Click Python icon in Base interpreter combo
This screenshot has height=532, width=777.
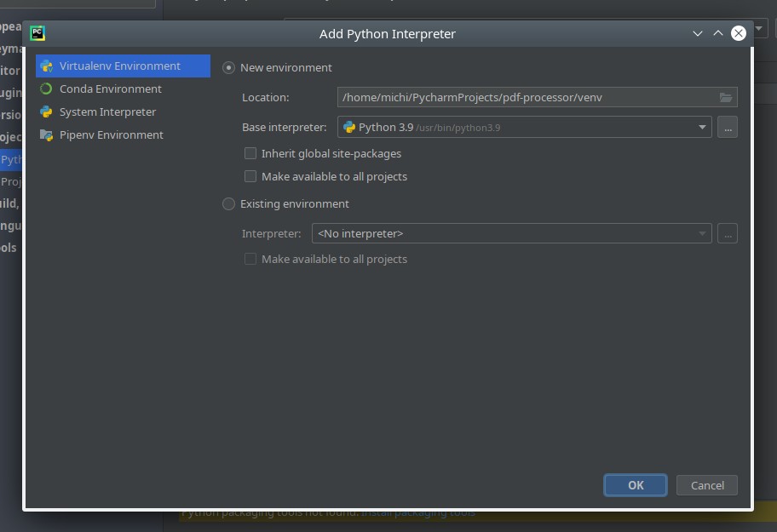[x=349, y=127]
